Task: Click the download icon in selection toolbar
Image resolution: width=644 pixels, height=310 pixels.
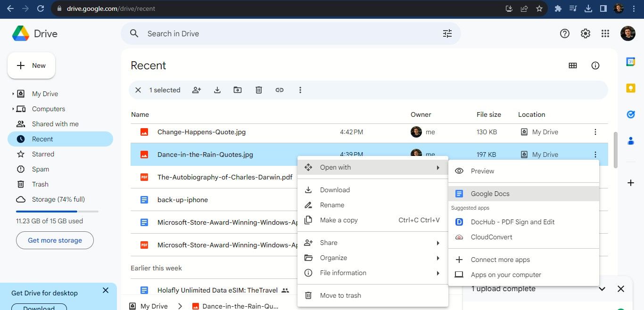Action: tap(217, 90)
